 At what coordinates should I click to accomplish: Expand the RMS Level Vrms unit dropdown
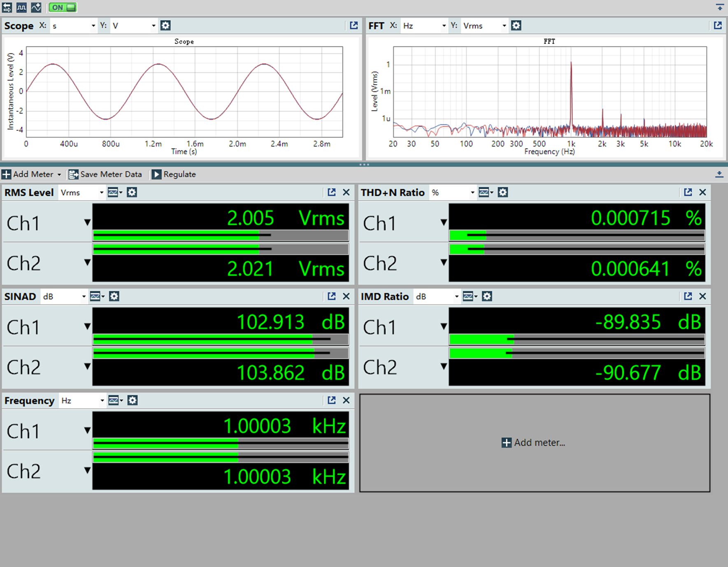click(x=81, y=192)
